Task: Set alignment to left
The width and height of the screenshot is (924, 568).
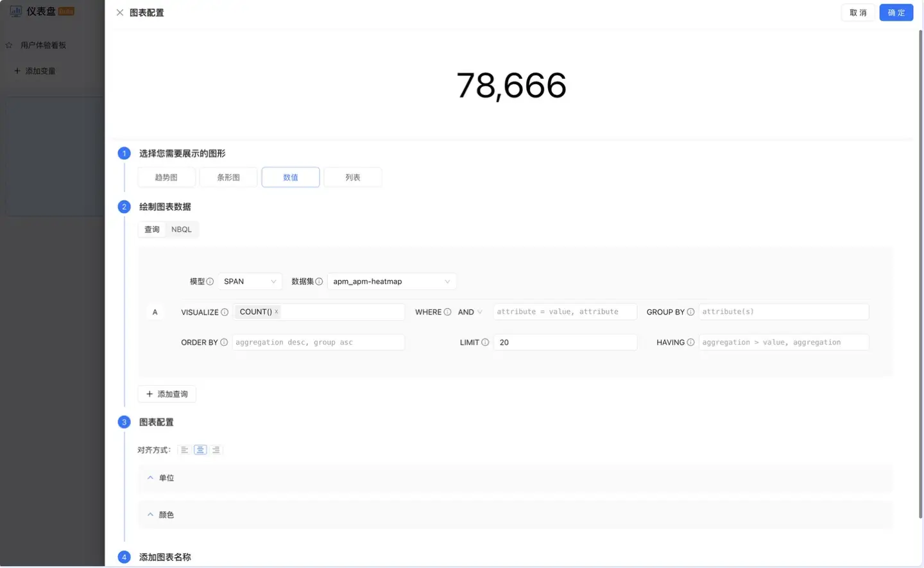Action: pyautogui.click(x=185, y=450)
